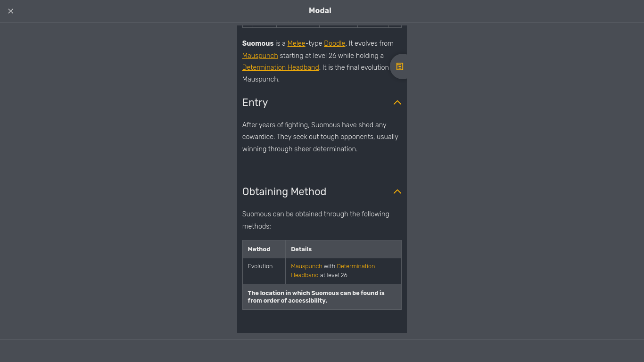
Task: Visit the Mauspunch link in the intro paragraph
Action: pyautogui.click(x=260, y=55)
